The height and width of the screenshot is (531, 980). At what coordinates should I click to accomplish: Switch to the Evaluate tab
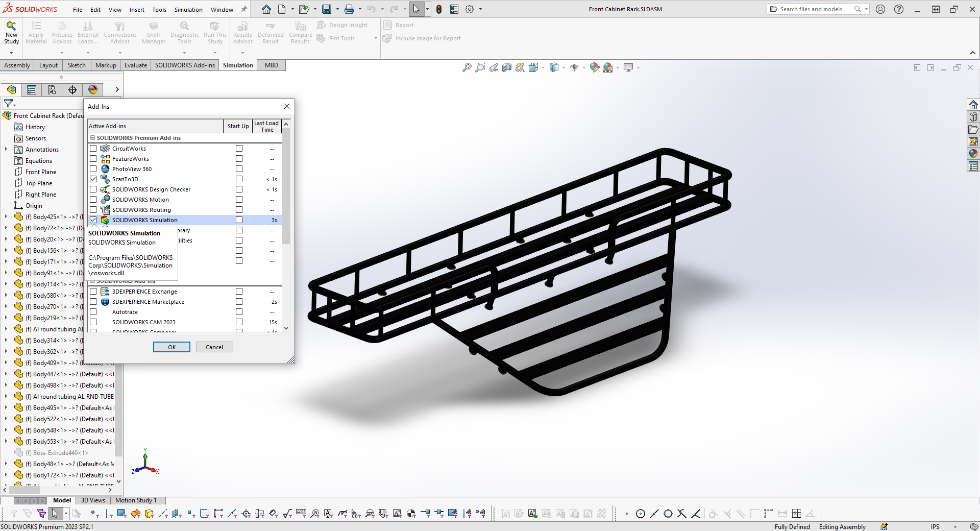coord(135,65)
